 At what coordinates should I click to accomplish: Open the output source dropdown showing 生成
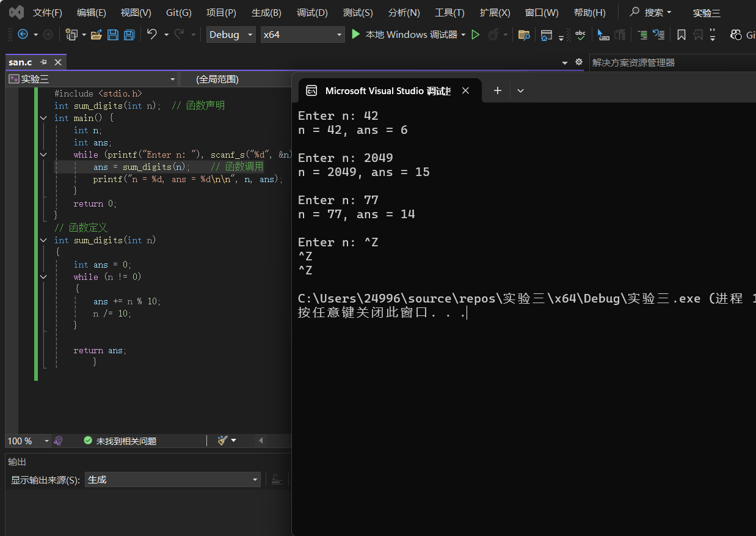173,480
